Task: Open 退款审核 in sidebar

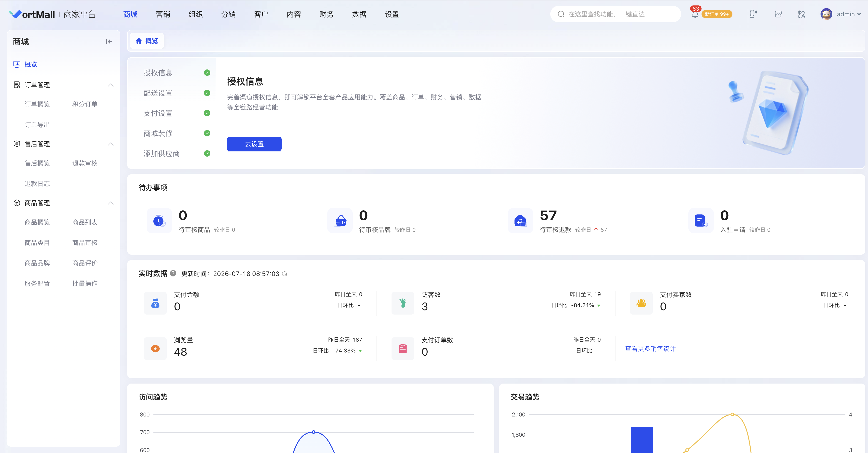Action: [x=85, y=163]
